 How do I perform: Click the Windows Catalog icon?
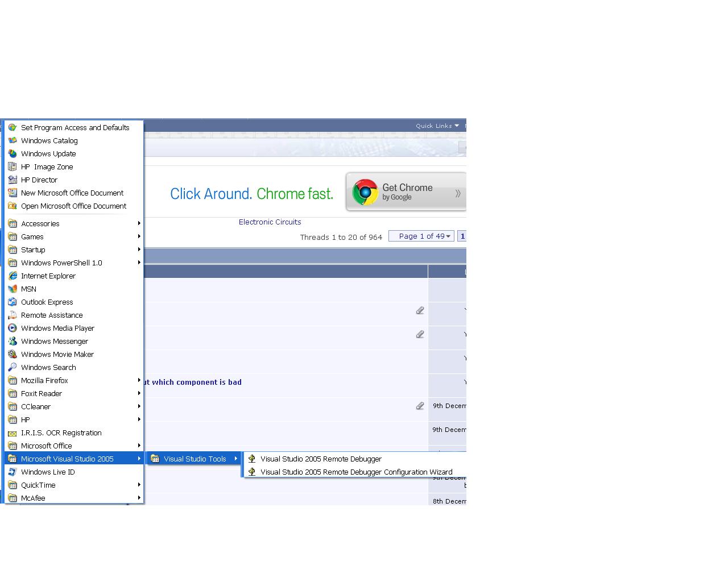(13, 140)
